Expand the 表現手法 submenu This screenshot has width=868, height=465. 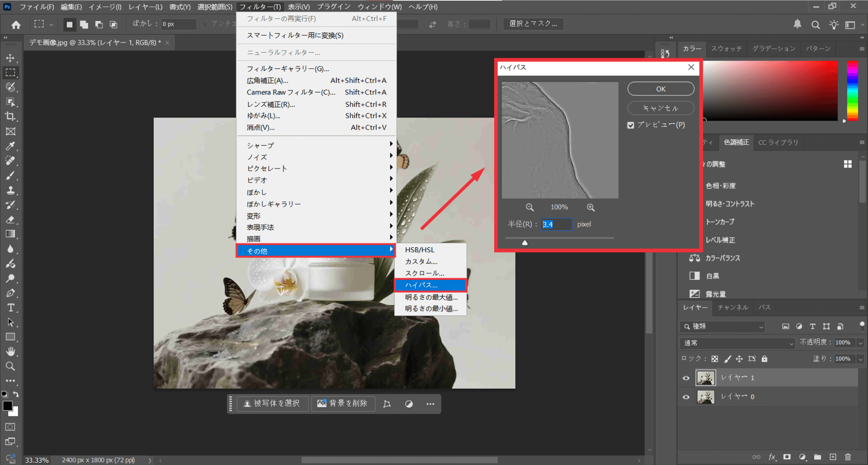(316, 227)
